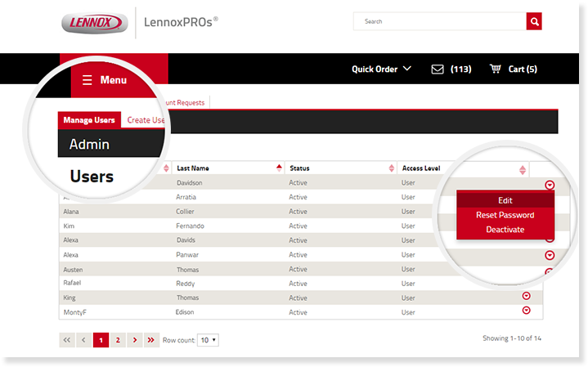The height and width of the screenshot is (367, 588).
Task: Sort by the first-name column arrow
Action: tap(167, 168)
